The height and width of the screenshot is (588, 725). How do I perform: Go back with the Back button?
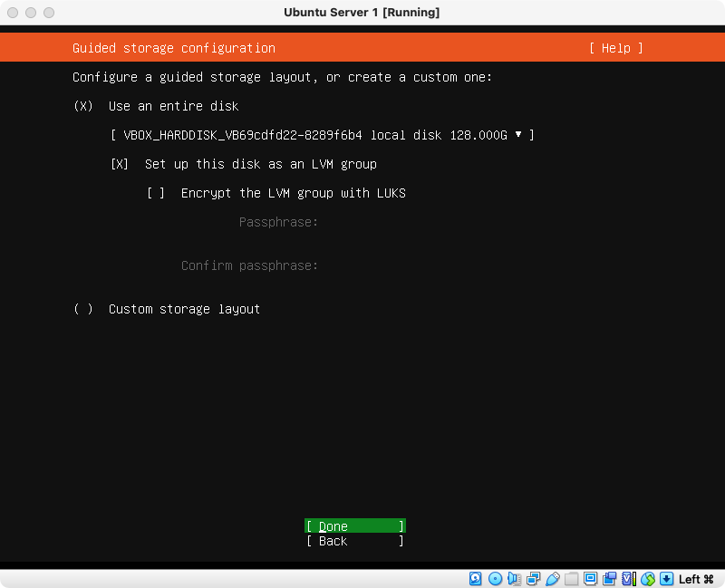tap(354, 541)
